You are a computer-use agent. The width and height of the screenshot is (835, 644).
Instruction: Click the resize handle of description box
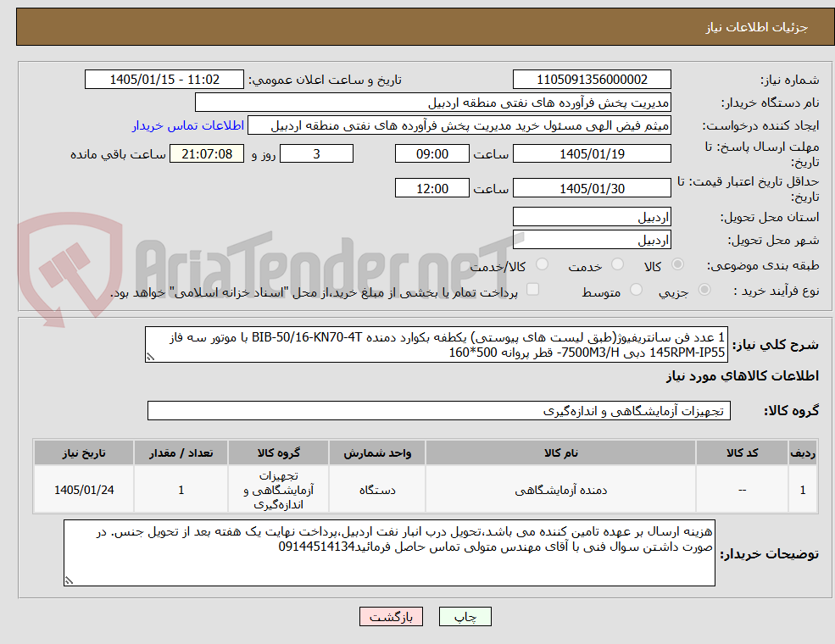[150, 357]
